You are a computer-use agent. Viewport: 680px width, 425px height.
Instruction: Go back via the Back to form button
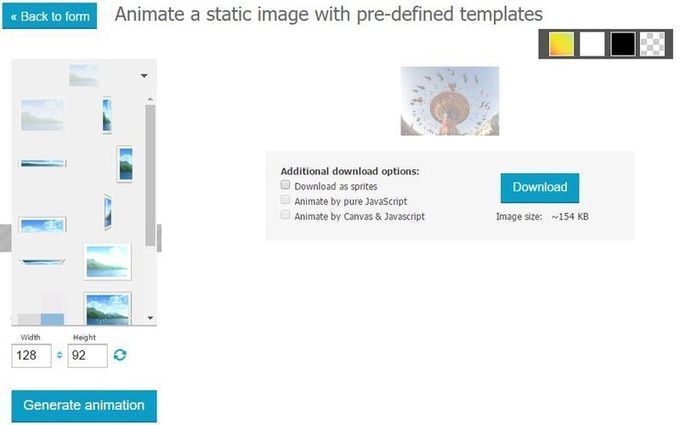49,16
